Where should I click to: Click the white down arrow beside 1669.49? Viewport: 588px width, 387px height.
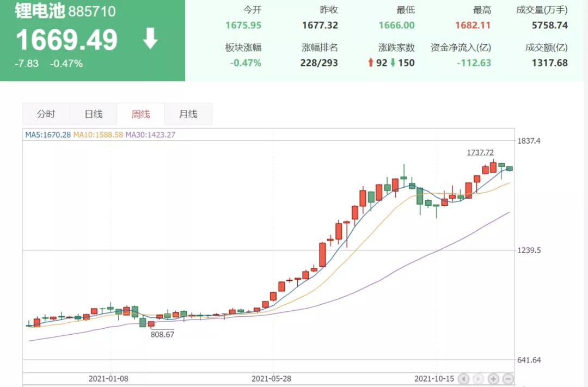(x=150, y=39)
